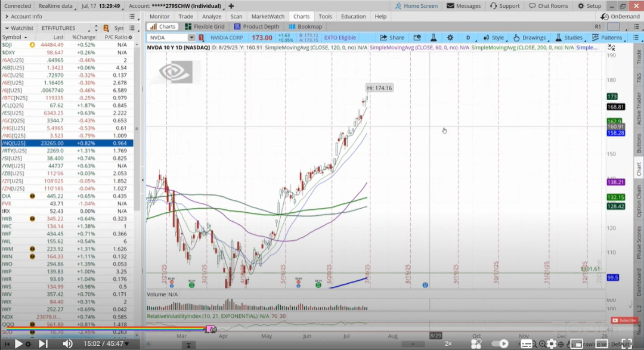The height and width of the screenshot is (350, 644).
Task: Switch to the Trade tab
Action: pos(185,17)
